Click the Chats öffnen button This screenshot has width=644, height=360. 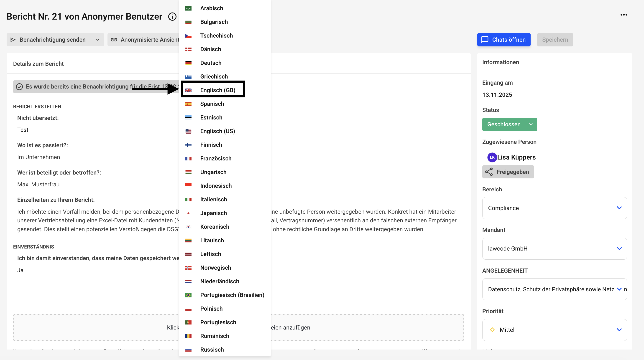[503, 40]
